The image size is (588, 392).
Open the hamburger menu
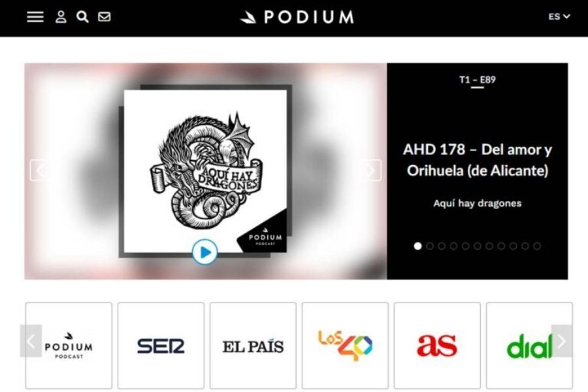[35, 17]
